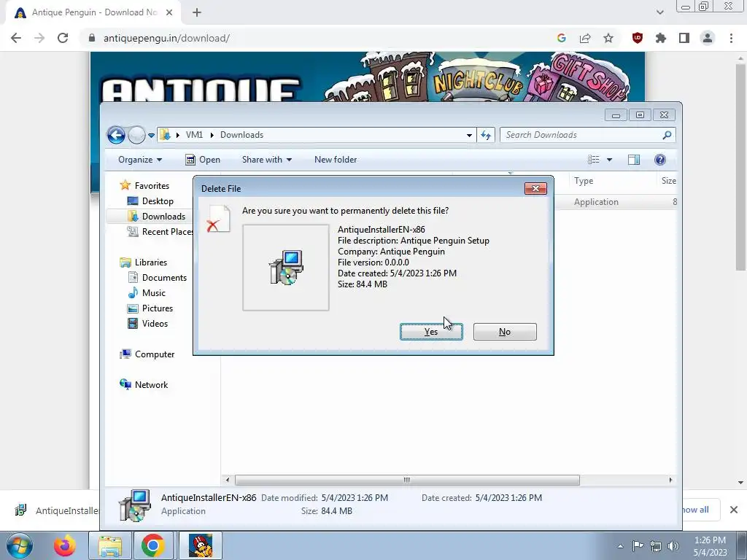747x560 pixels.
Task: Select VM1 in the breadcrumb path
Action: pyautogui.click(x=194, y=135)
